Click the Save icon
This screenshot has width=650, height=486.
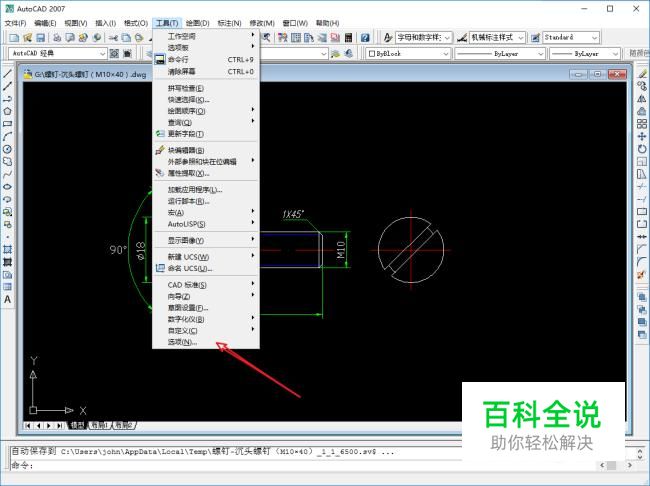(x=41, y=38)
